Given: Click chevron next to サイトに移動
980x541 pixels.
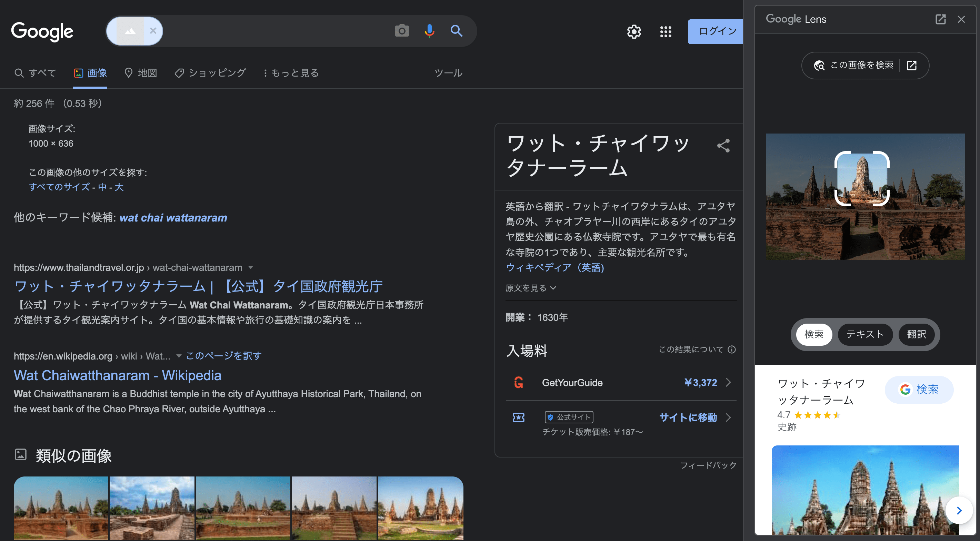Looking at the screenshot, I should (729, 417).
